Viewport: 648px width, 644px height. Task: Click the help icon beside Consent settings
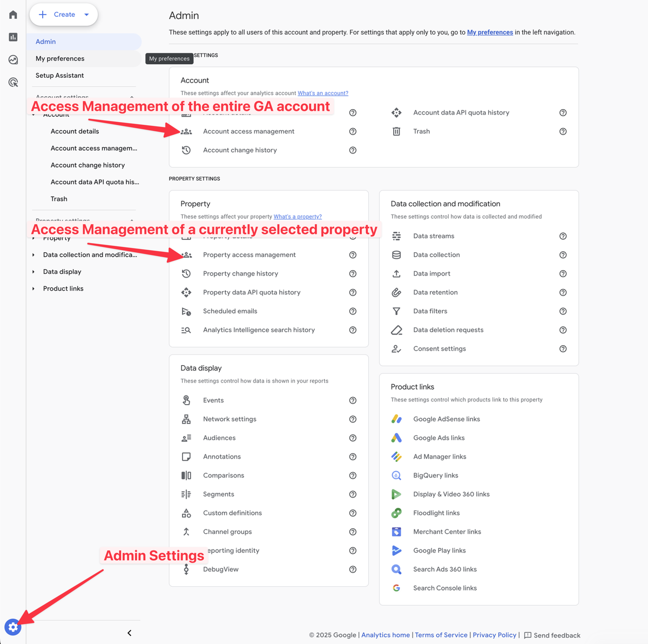point(563,348)
